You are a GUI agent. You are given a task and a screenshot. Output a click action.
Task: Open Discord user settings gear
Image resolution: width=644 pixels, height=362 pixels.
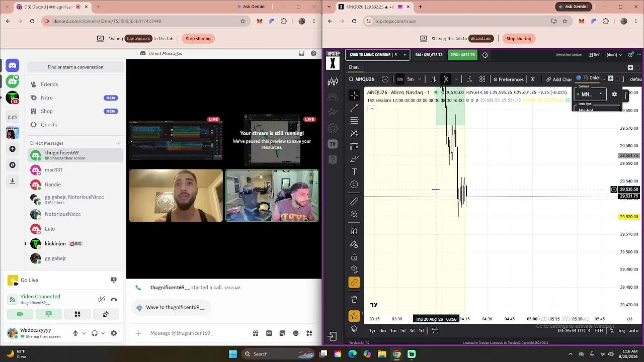point(114,333)
